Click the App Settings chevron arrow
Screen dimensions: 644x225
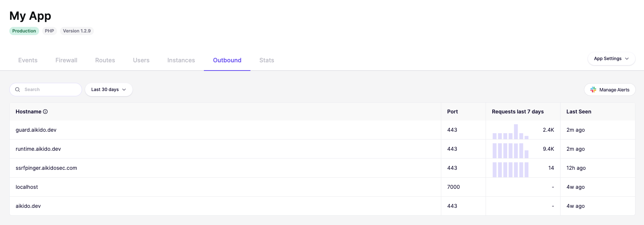[x=627, y=59]
